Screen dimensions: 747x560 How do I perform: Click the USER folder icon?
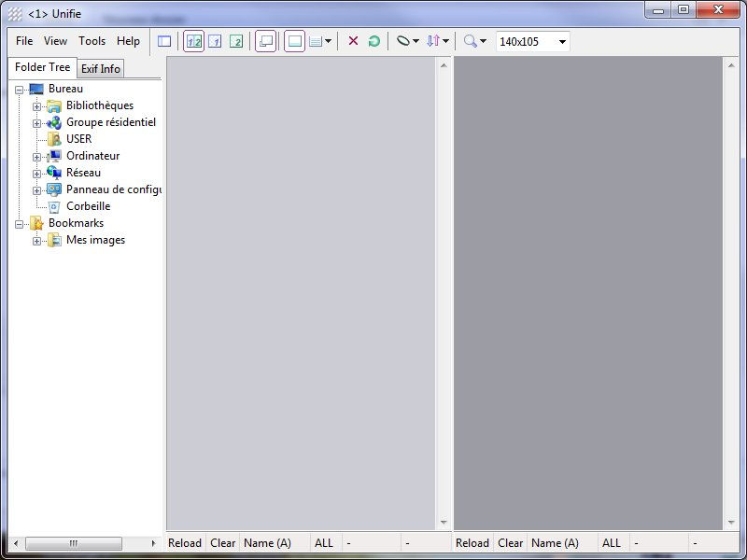pos(54,139)
